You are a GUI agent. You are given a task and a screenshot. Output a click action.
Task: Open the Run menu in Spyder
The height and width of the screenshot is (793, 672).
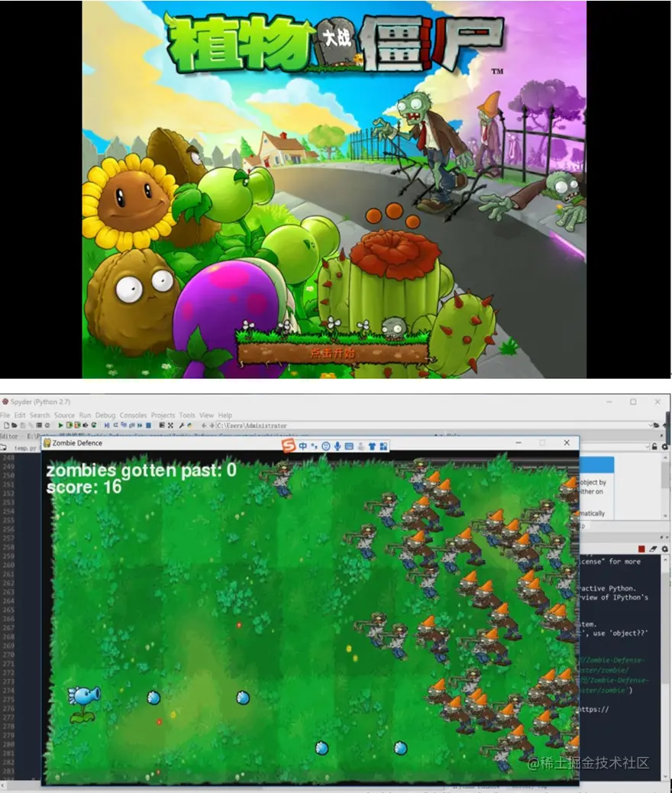(85, 415)
